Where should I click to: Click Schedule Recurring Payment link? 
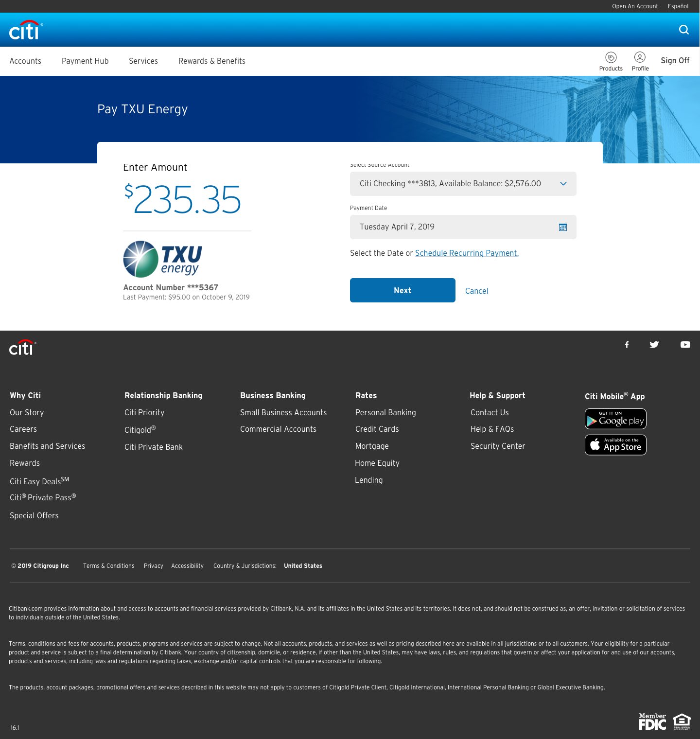pyautogui.click(x=467, y=253)
